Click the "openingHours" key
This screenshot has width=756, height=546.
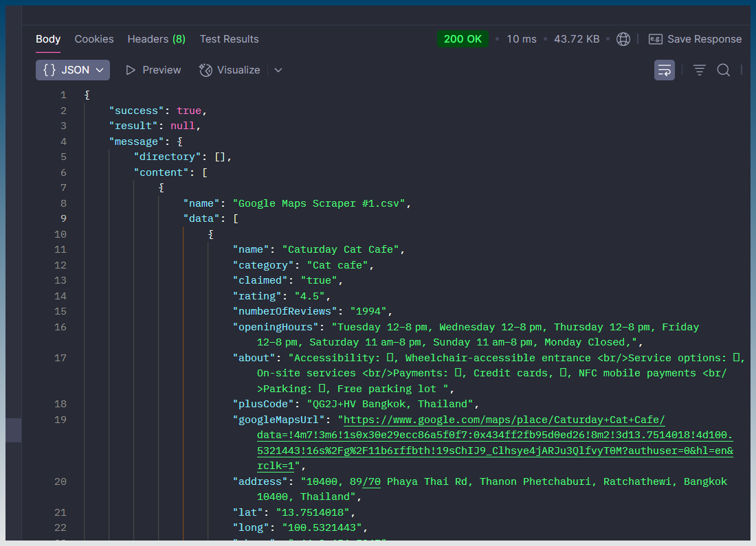point(276,327)
